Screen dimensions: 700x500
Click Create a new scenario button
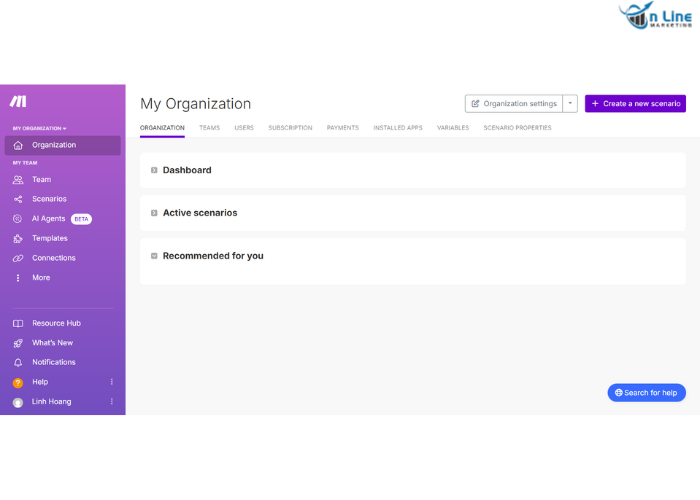tap(635, 104)
